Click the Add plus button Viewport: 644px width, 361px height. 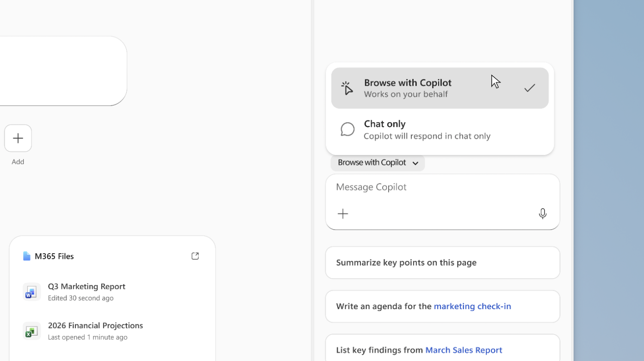(18, 138)
